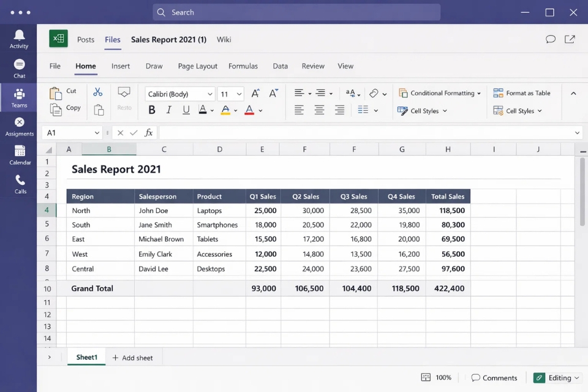Change editing mode via Editing dropdown

coord(557,378)
